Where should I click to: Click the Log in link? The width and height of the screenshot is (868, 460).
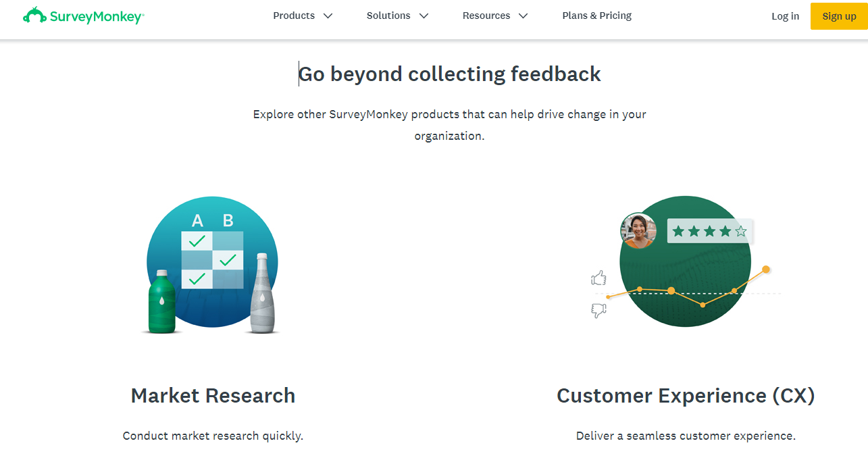click(x=785, y=16)
